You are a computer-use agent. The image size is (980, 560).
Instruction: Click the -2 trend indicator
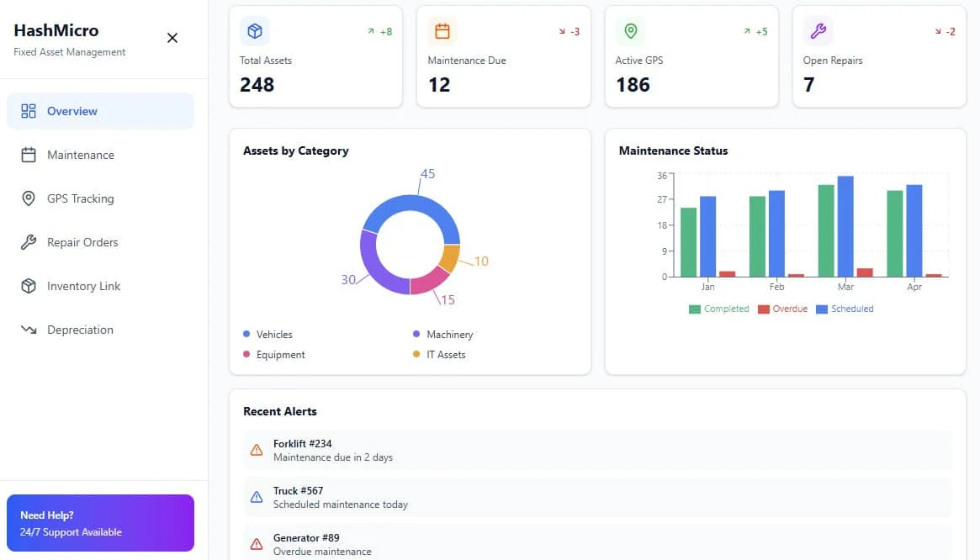(x=945, y=31)
